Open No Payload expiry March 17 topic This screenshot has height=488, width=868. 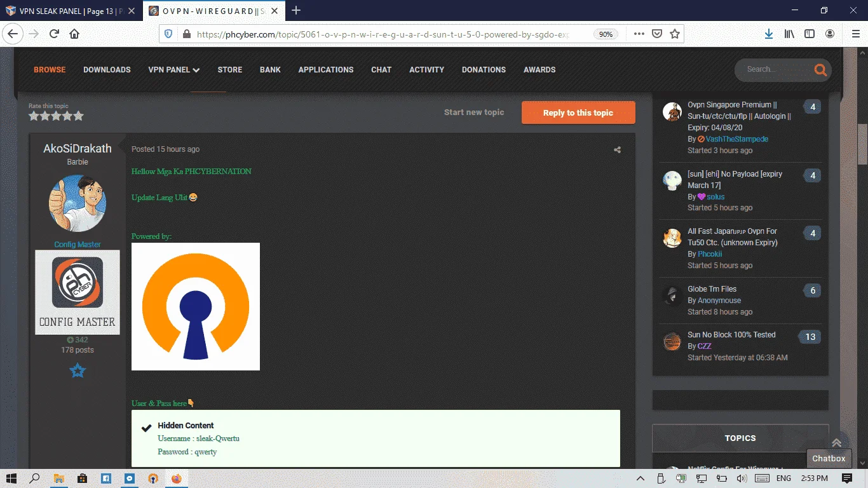coord(735,180)
